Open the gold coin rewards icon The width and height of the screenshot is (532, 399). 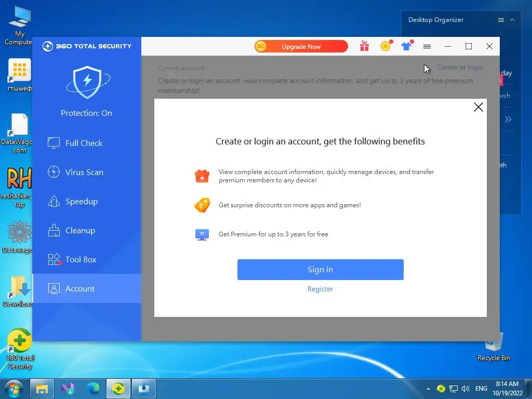click(386, 46)
